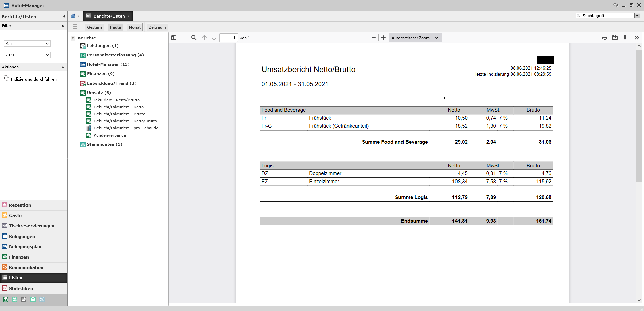Click the page number input field
Viewport: 644px width, 311px height.
pos(229,38)
